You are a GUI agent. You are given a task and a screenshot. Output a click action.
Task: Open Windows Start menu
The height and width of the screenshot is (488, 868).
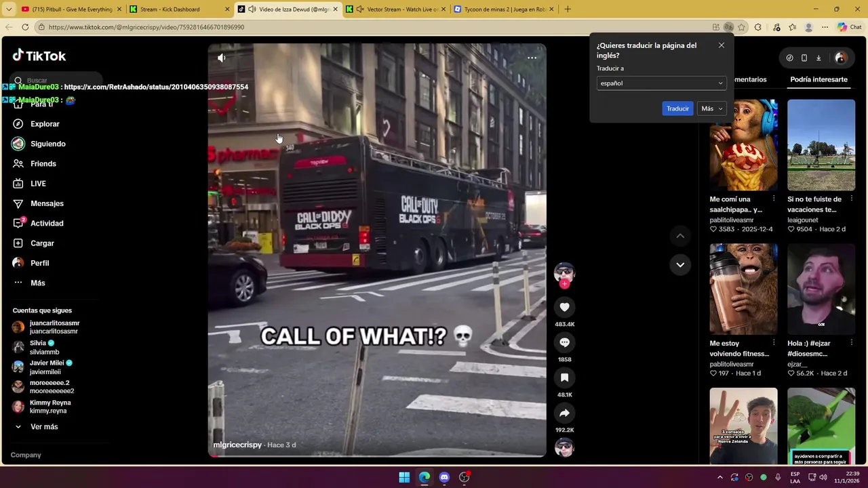(x=404, y=477)
